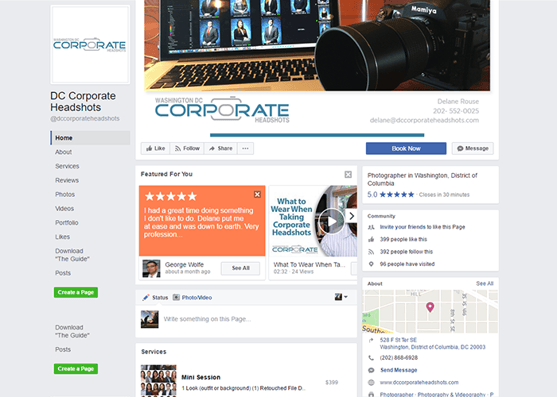Click the map location pin
Image resolution: width=557 pixels, height=397 pixels.
pos(430,307)
